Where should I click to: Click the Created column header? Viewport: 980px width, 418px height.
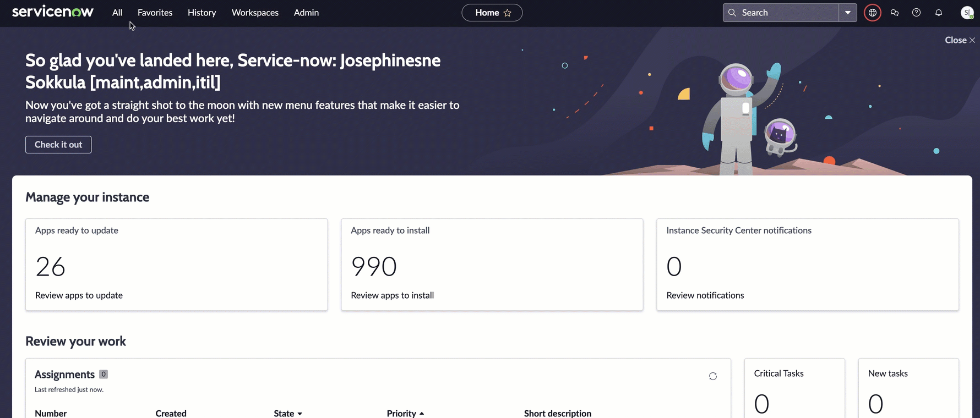tap(171, 413)
